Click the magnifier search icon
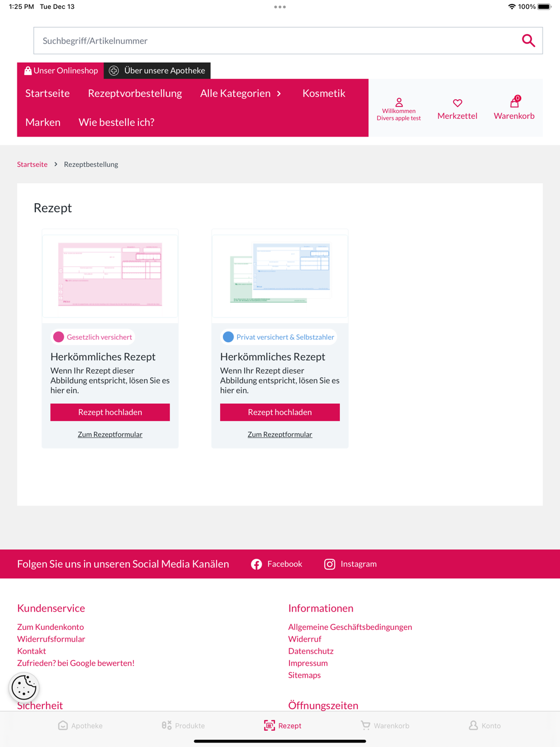 pos(528,40)
